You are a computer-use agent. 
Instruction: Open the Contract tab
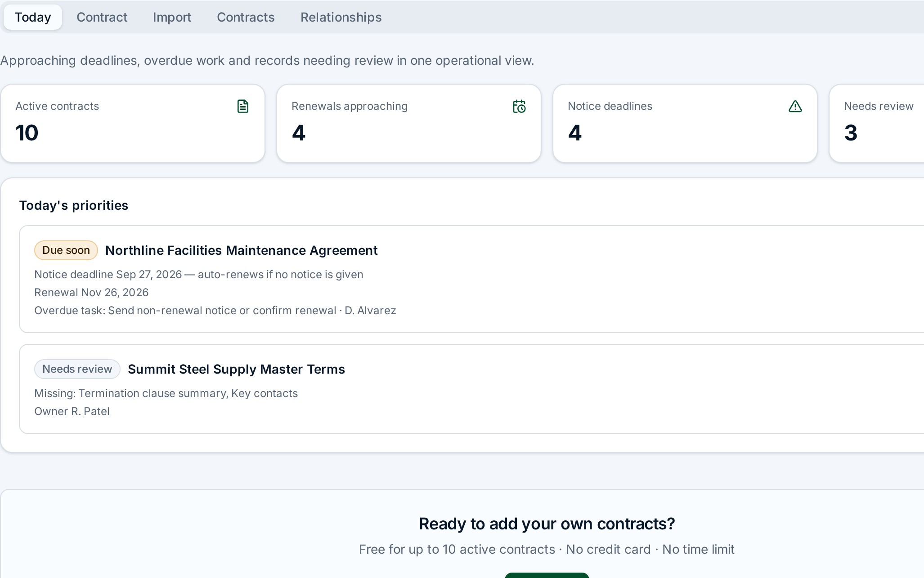pyautogui.click(x=102, y=17)
